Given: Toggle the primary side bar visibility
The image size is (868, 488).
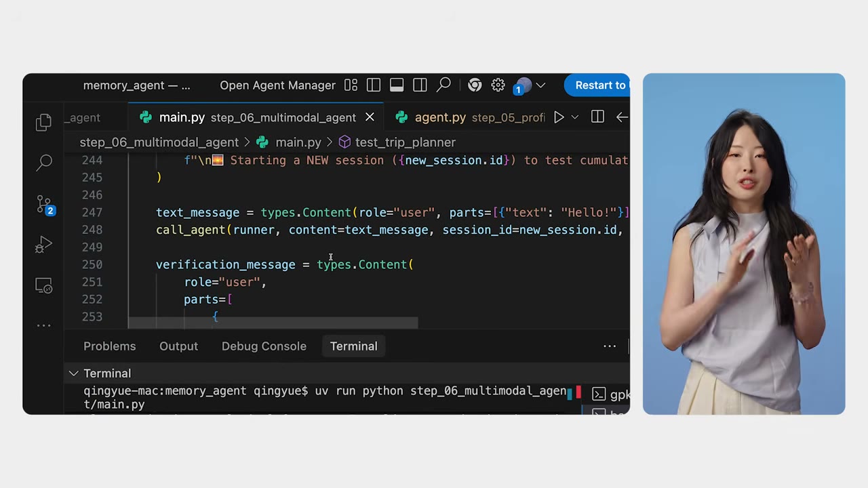Looking at the screenshot, I should pyautogui.click(x=374, y=85).
